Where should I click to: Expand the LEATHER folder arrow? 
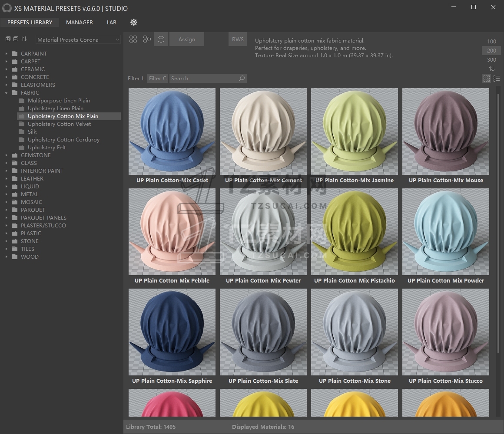point(6,178)
